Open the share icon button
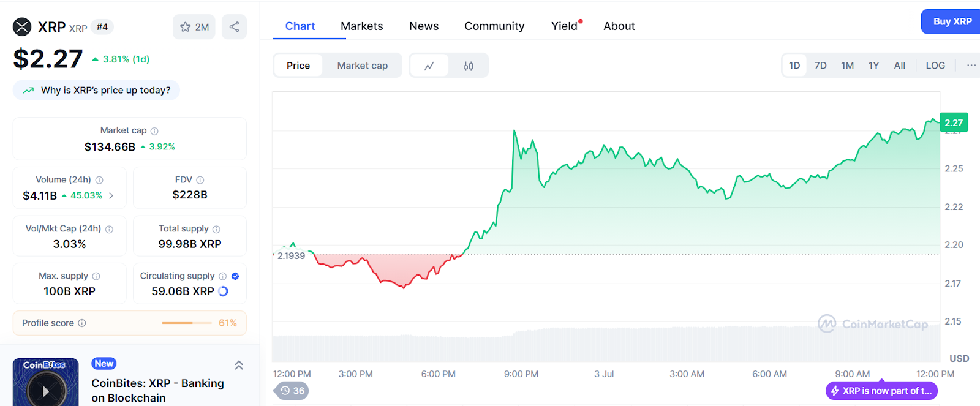 click(x=234, y=27)
